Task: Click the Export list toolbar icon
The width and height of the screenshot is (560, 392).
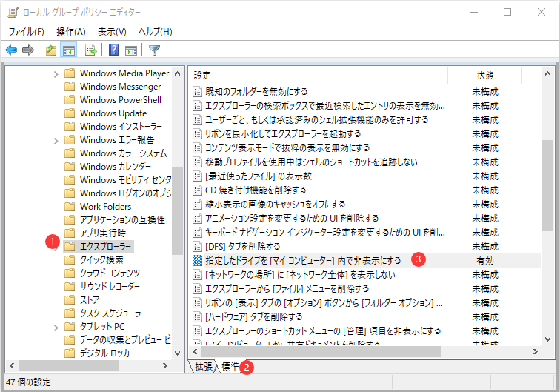Action: point(91,50)
